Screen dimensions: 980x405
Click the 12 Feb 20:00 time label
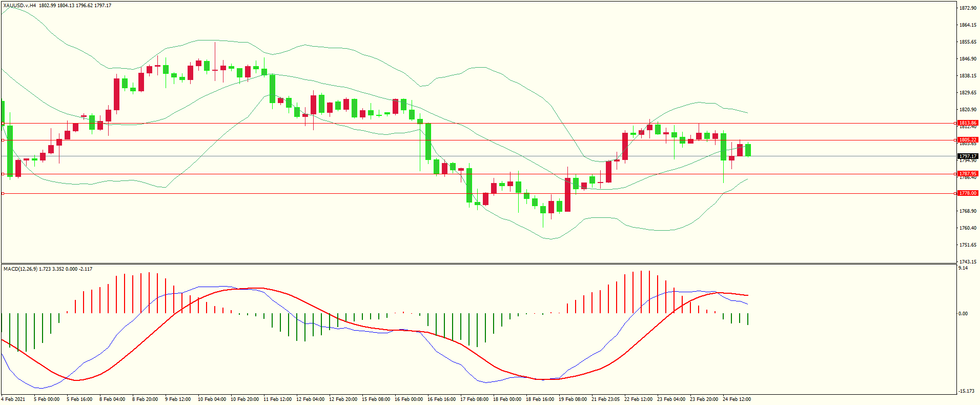[343, 399]
